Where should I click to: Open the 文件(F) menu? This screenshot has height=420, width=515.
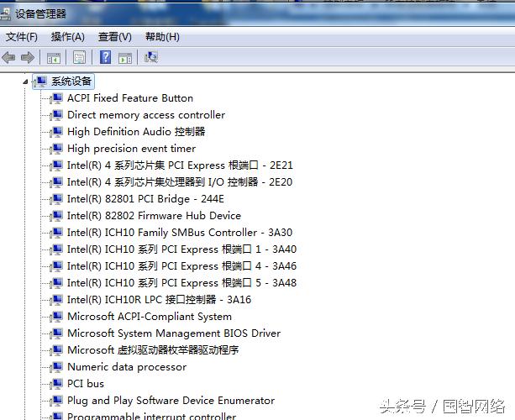(x=21, y=37)
